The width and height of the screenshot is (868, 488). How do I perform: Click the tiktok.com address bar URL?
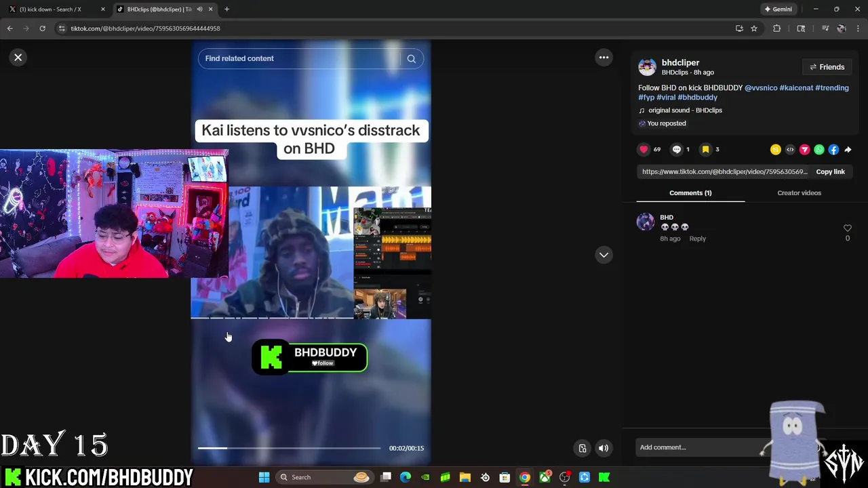tap(145, 28)
